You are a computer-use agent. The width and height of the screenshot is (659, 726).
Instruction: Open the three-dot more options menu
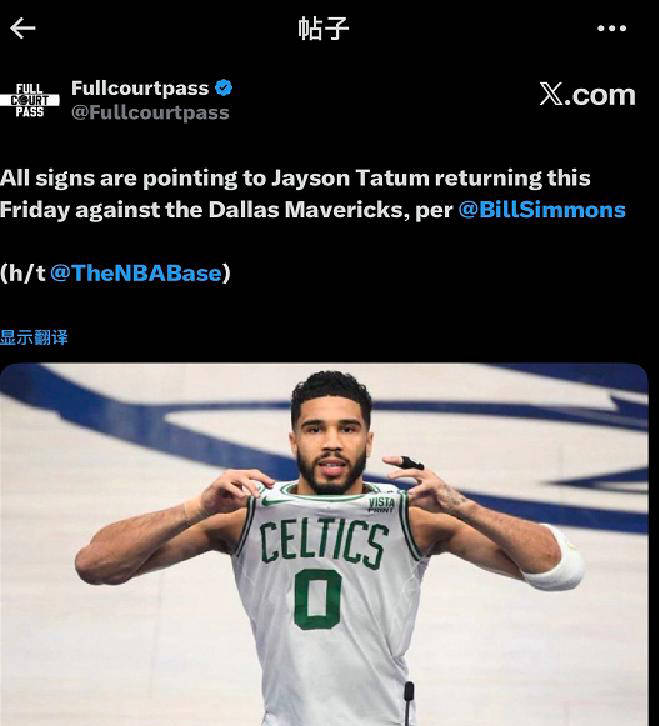611,28
